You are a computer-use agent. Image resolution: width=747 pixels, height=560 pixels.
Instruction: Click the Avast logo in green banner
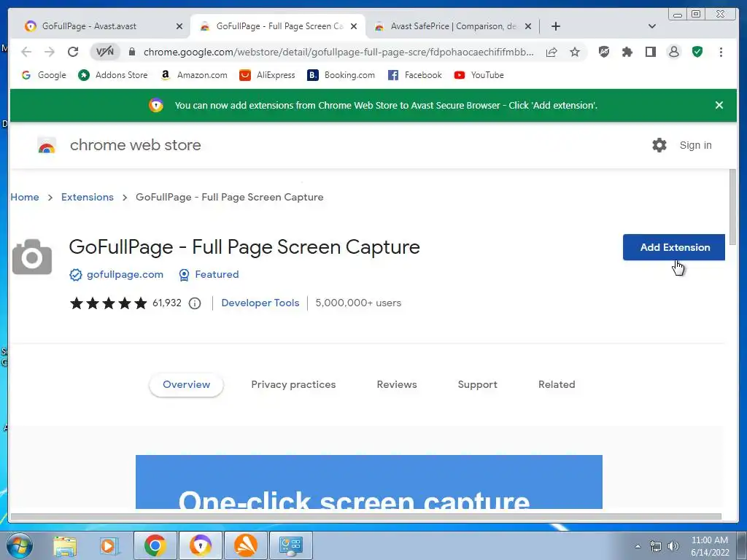pyautogui.click(x=156, y=105)
